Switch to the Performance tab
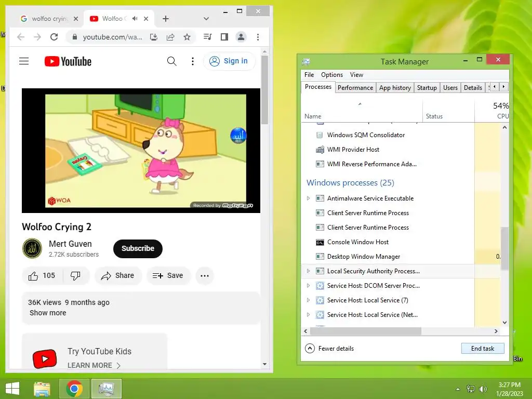The width and height of the screenshot is (532, 399). point(355,87)
